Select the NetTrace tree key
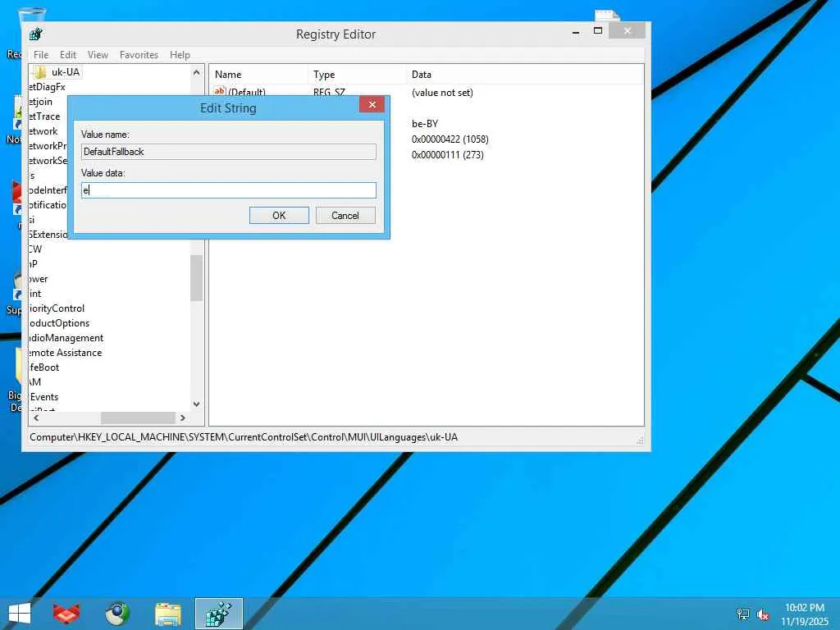Image resolution: width=840 pixels, height=630 pixels. [44, 116]
